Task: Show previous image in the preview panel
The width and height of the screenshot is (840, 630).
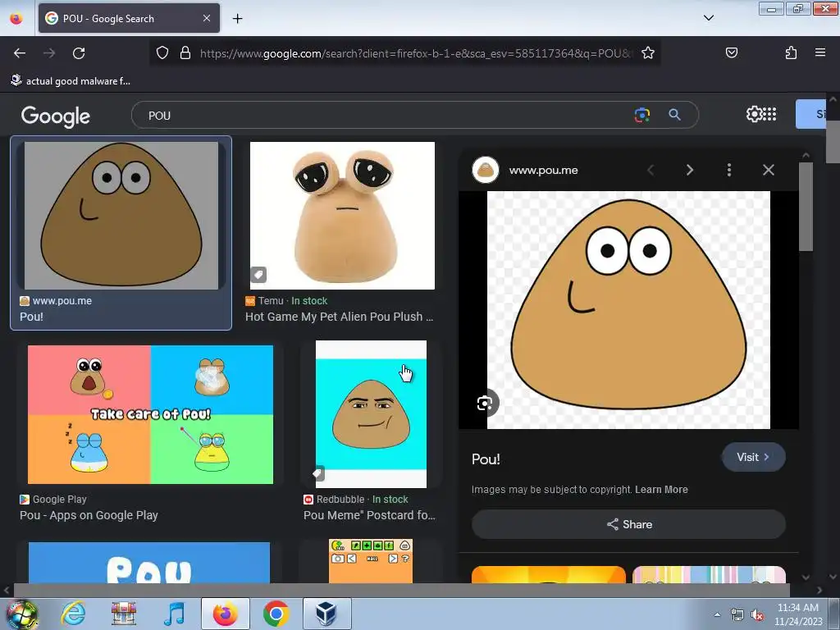Action: point(651,171)
